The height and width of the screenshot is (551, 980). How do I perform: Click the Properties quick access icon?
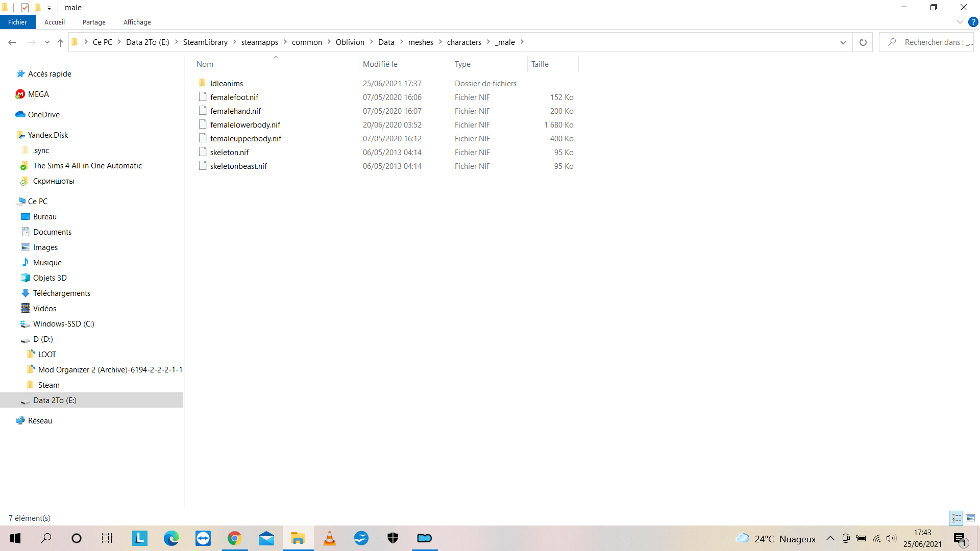[x=24, y=8]
